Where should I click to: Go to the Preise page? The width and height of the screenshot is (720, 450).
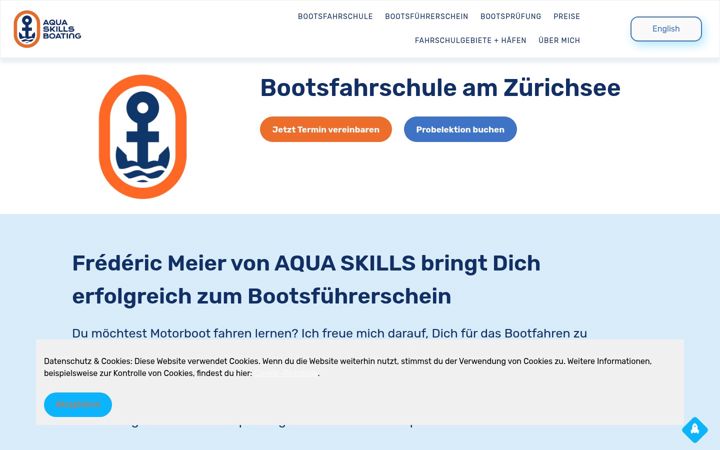tap(567, 17)
